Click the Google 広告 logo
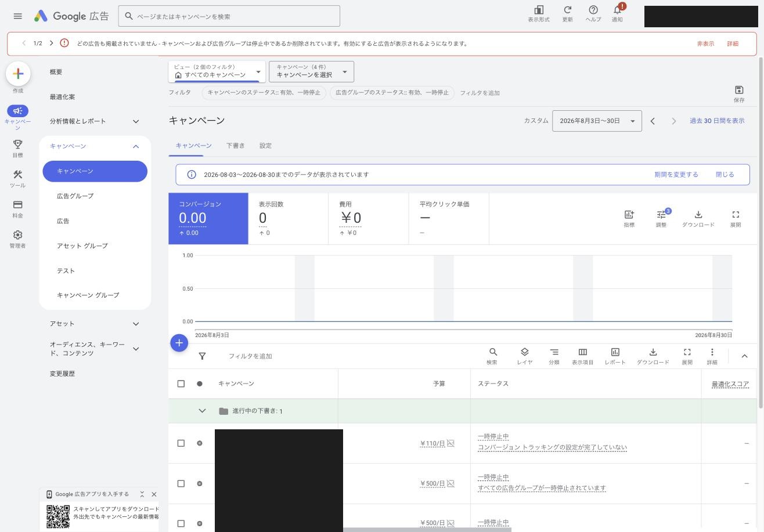 71,16
